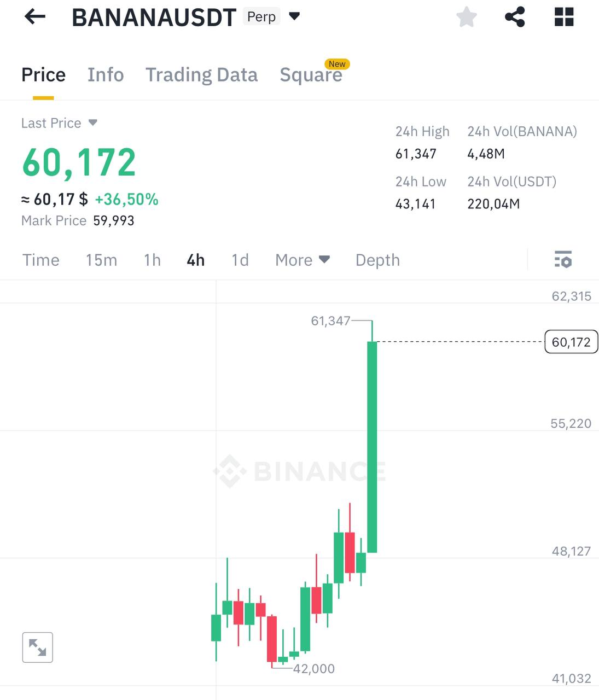Open the More timeframes dropdown

[303, 260]
